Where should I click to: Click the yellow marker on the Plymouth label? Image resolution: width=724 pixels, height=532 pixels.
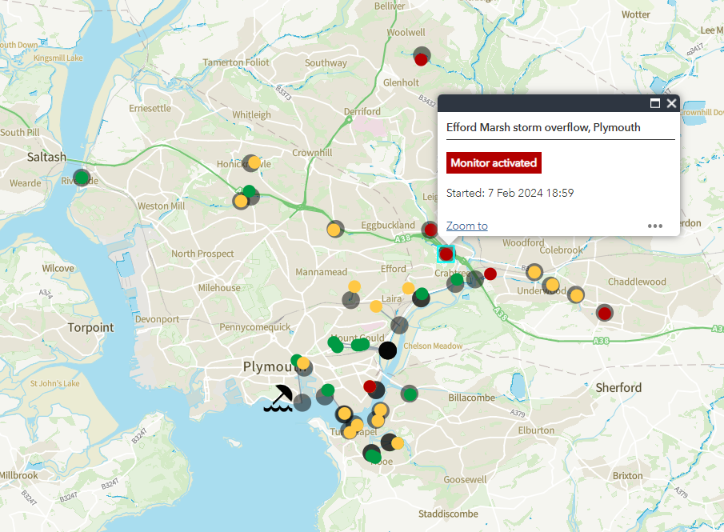pos(303,363)
